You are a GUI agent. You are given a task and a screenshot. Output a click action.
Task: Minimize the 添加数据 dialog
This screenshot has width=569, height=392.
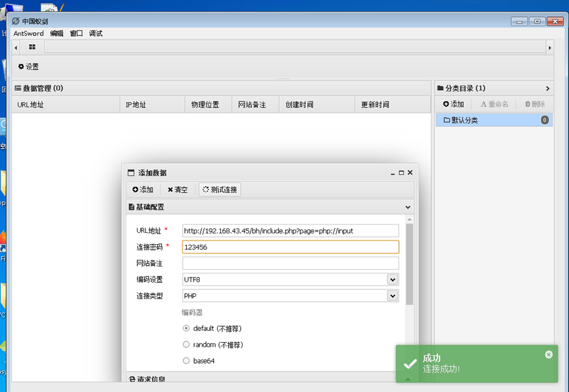coord(392,173)
